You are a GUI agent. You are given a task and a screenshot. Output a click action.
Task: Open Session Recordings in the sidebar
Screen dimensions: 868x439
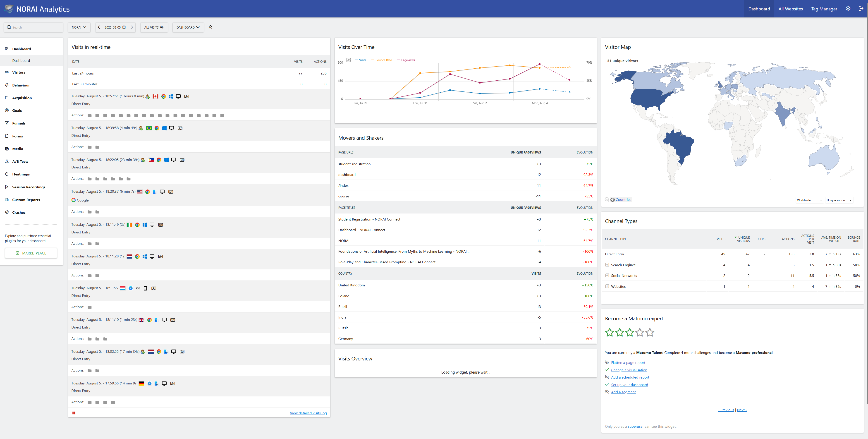(x=29, y=187)
